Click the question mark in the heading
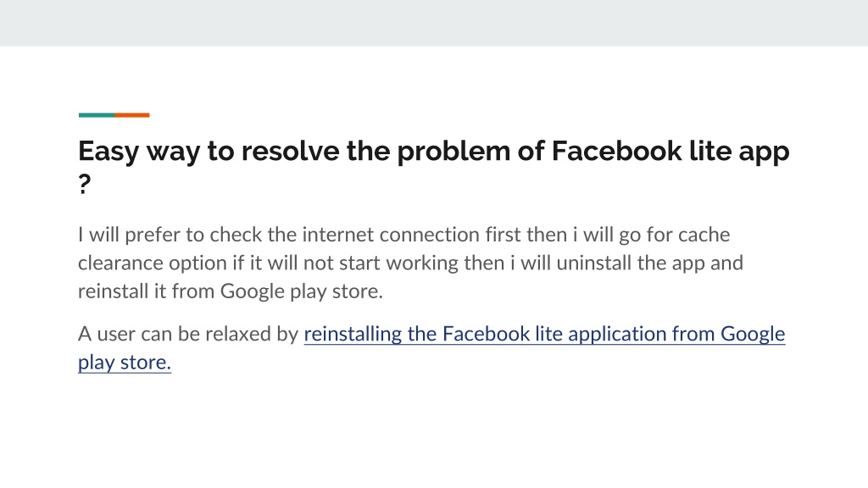Image resolution: width=868 pixels, height=488 pixels. pyautogui.click(x=84, y=184)
